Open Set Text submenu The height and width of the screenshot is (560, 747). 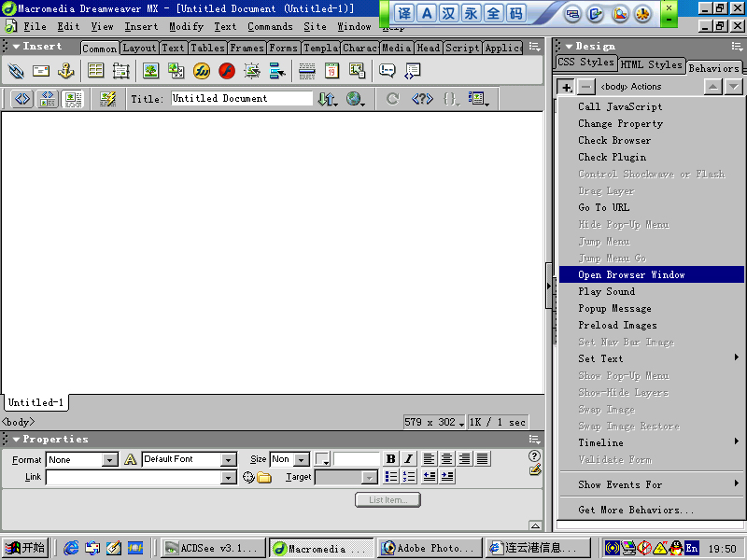pos(652,358)
